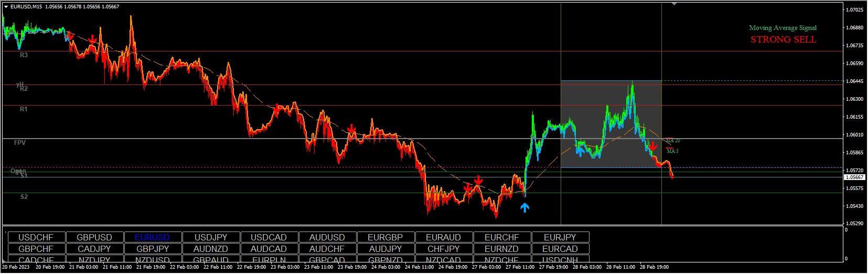Select the EURCHF pair button
The height and width of the screenshot is (274, 868).
(x=502, y=237)
